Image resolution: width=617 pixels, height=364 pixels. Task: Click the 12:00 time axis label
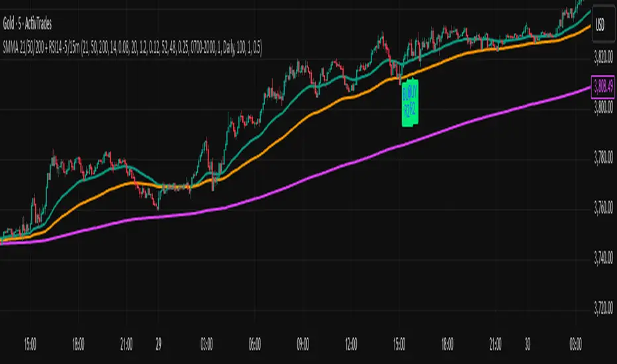click(x=351, y=345)
